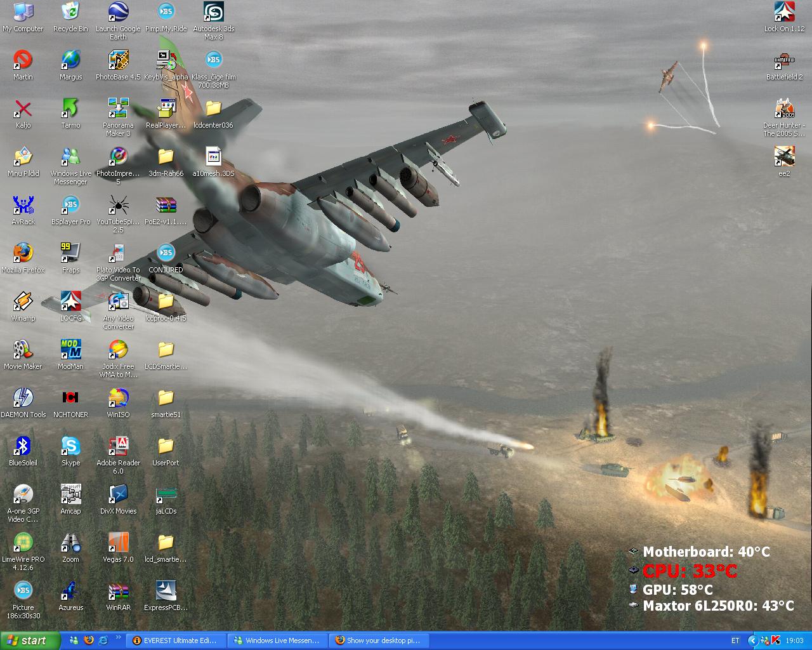Open the My Computer desktop icon
This screenshot has width=812, height=650.
click(x=23, y=17)
